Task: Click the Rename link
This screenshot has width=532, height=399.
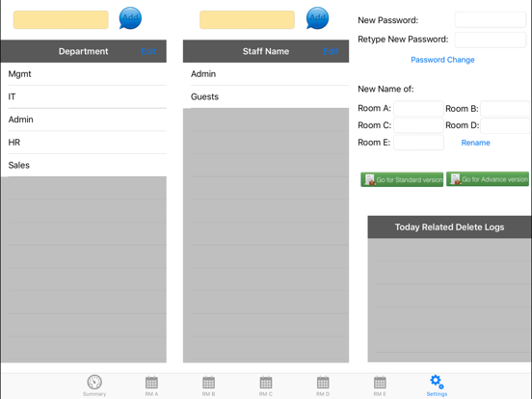Action: coord(475,143)
